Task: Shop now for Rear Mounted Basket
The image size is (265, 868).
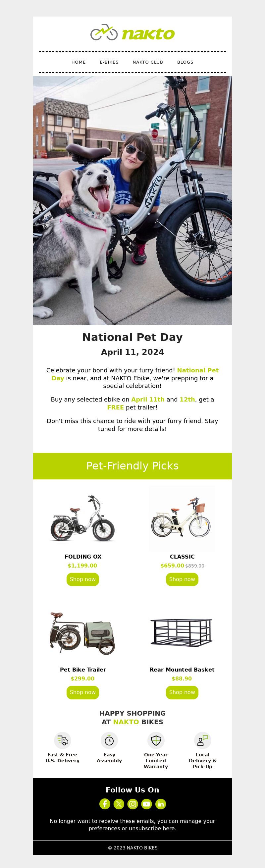Action: coord(182,692)
